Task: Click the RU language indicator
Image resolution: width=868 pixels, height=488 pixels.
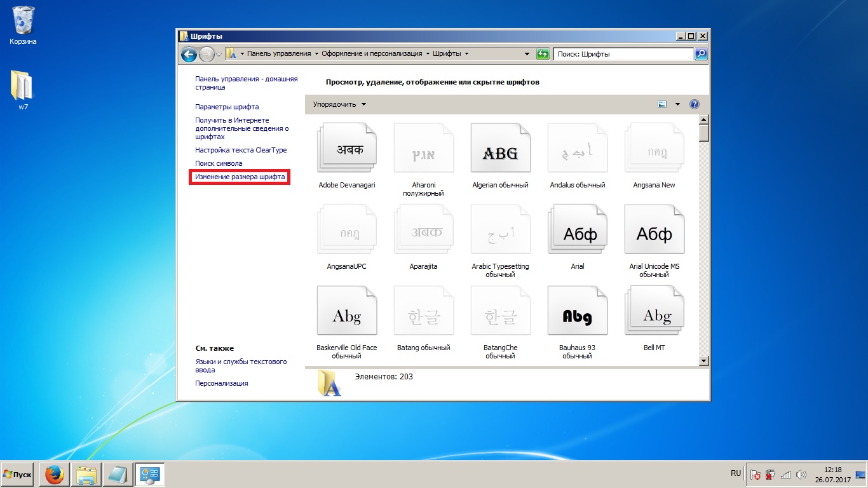Action: click(x=736, y=474)
